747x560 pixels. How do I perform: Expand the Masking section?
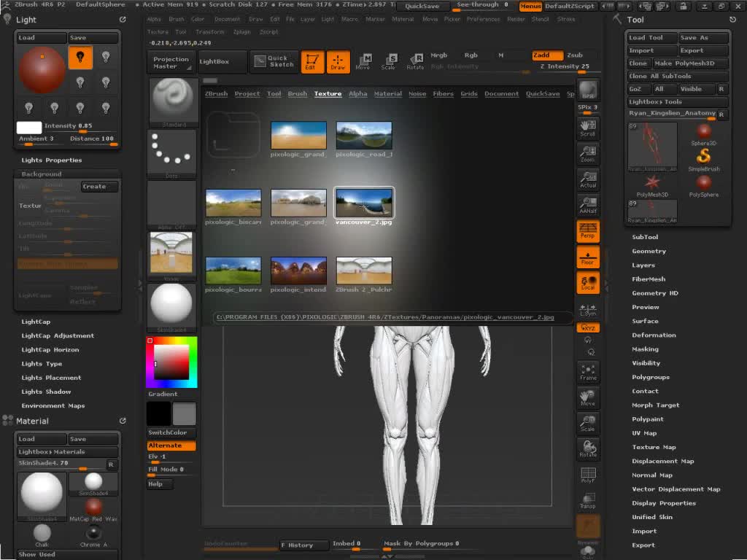[645, 349]
